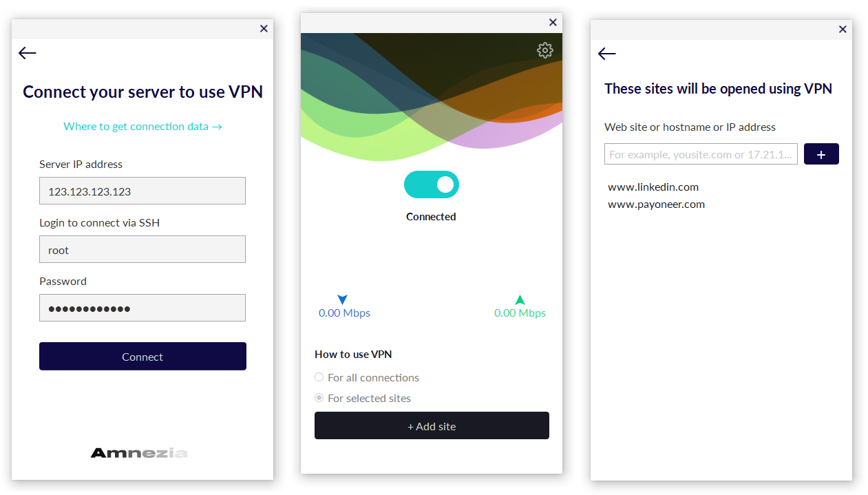Click the Connect button
Viewport: 868px width, 495px height.
pos(142,357)
